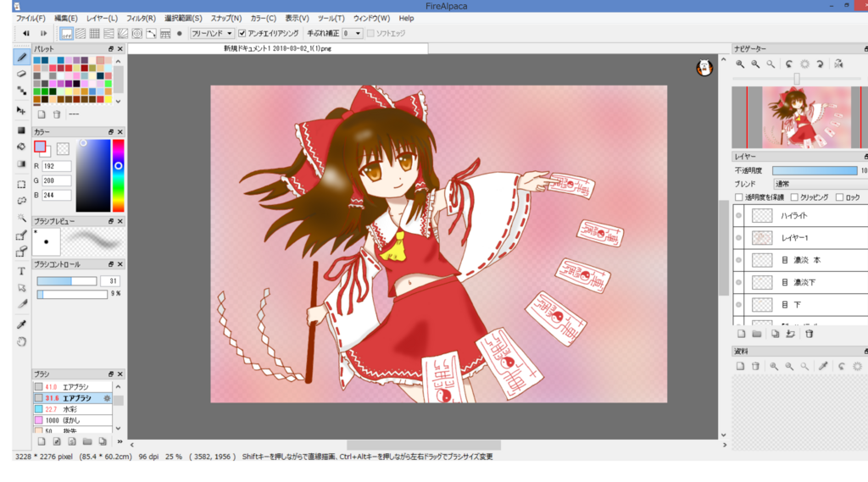
Task: Select the Eraser tool
Action: pos(21,74)
